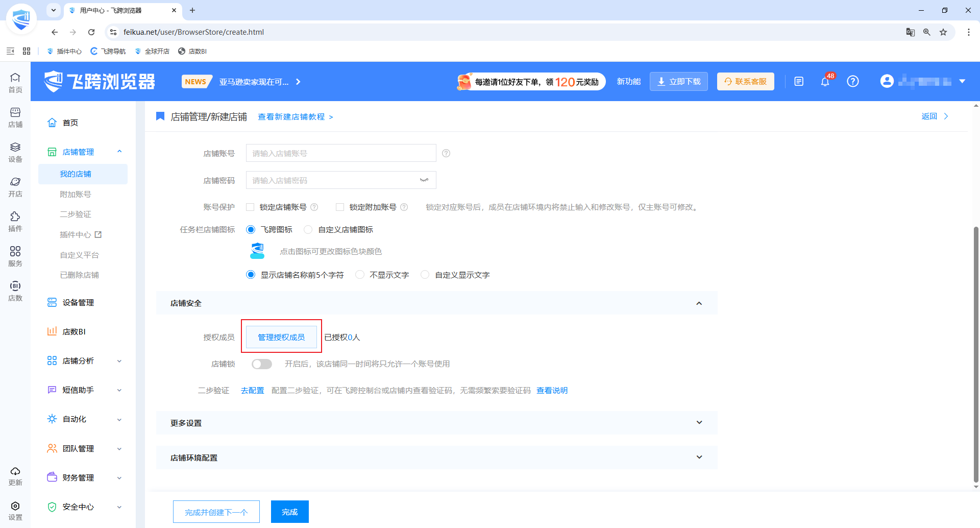The width and height of the screenshot is (980, 528).
Task: Select 显示店铺名称前5个字符 radio option
Action: (251, 275)
